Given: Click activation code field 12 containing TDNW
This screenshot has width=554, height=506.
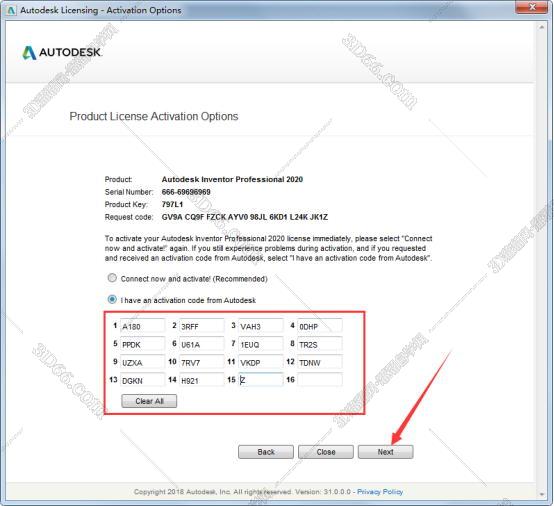Looking at the screenshot, I should point(320,362).
